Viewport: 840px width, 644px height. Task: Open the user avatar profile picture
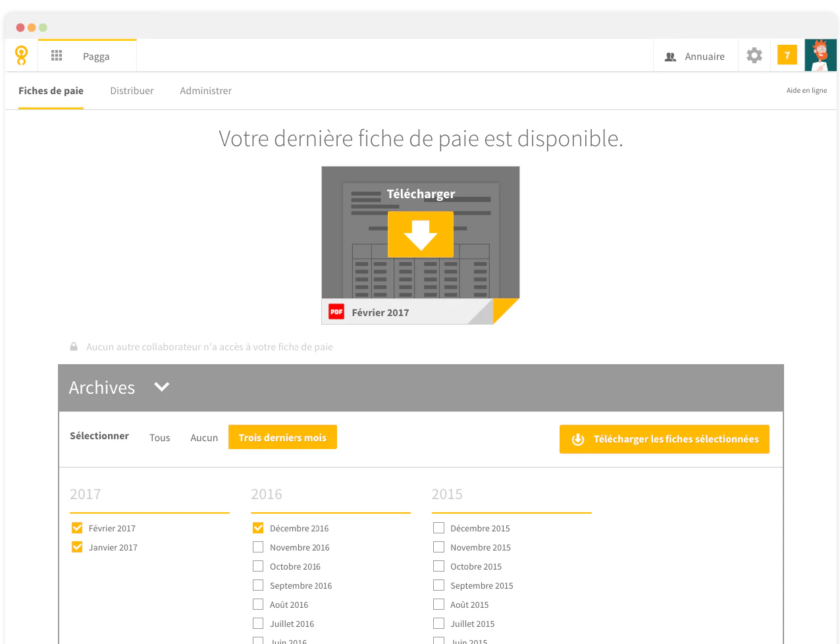[820, 55]
